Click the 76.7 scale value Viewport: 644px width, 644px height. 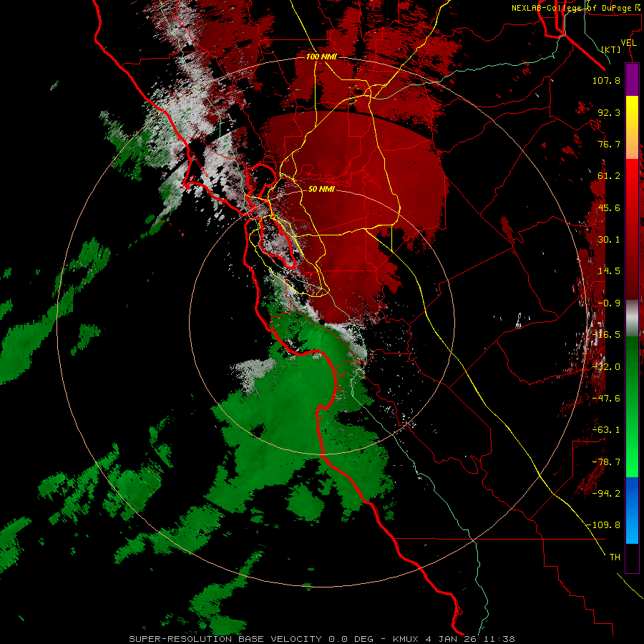pos(609,144)
